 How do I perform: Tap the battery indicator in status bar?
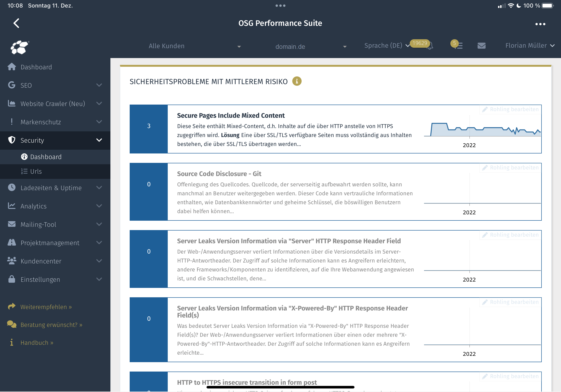click(x=548, y=6)
